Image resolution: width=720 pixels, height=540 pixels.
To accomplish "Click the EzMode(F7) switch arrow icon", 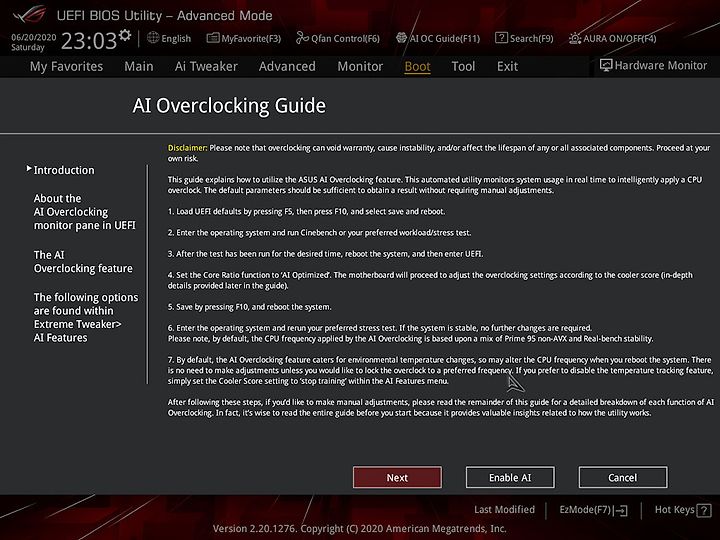I will coord(620,510).
